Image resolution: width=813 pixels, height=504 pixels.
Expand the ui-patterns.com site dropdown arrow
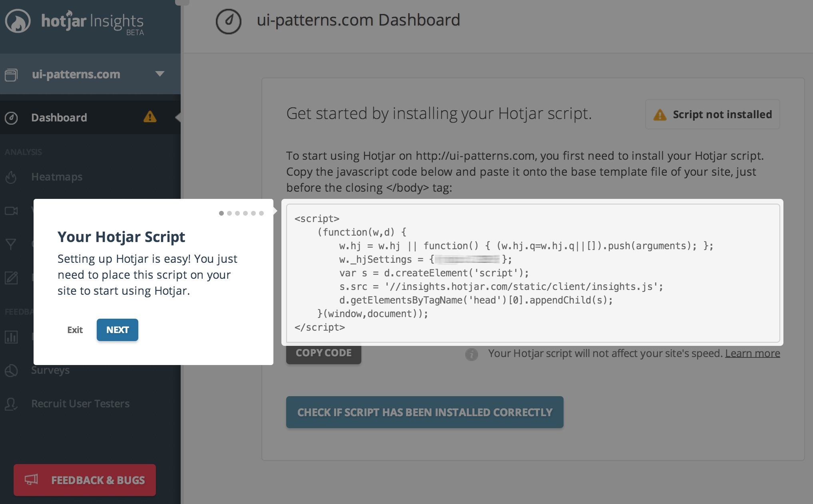[x=160, y=74]
